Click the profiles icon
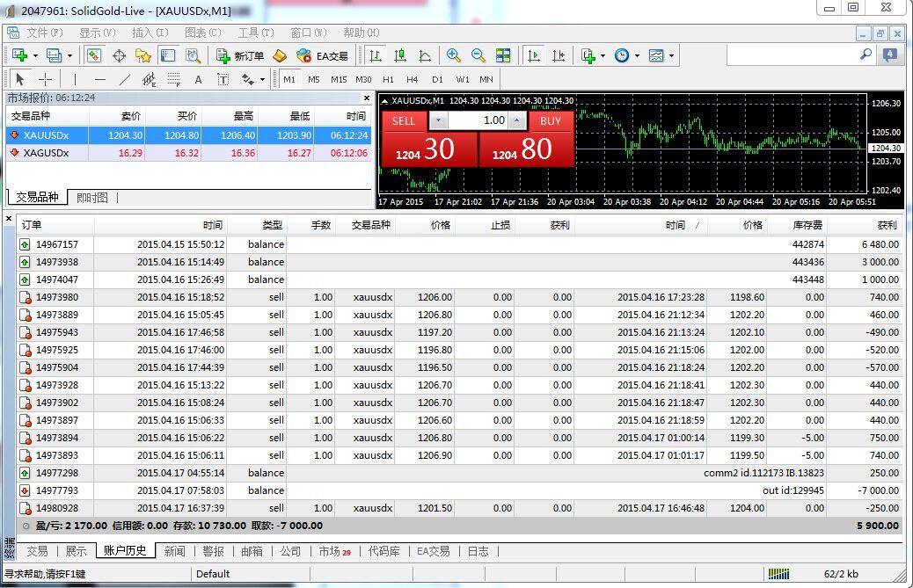This screenshot has height=588, width=913. [x=54, y=55]
